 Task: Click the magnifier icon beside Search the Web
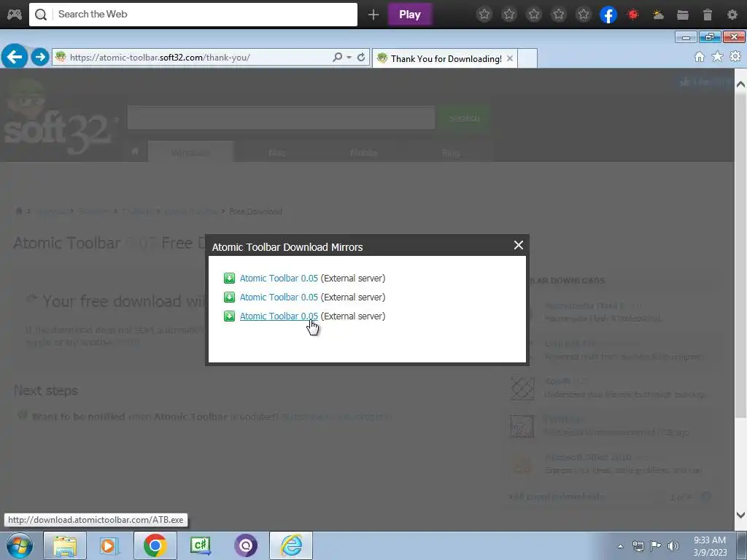click(x=41, y=15)
